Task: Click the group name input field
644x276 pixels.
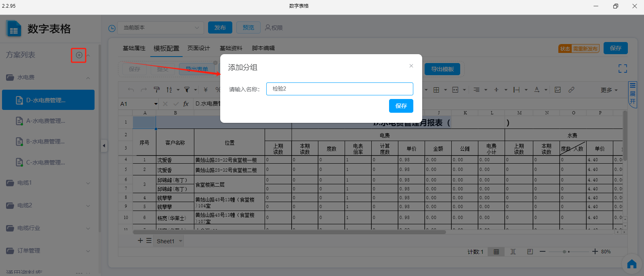Action: [x=340, y=89]
